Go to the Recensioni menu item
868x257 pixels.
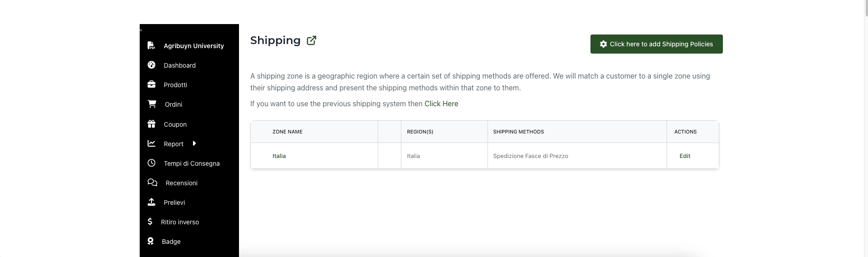coord(181,183)
